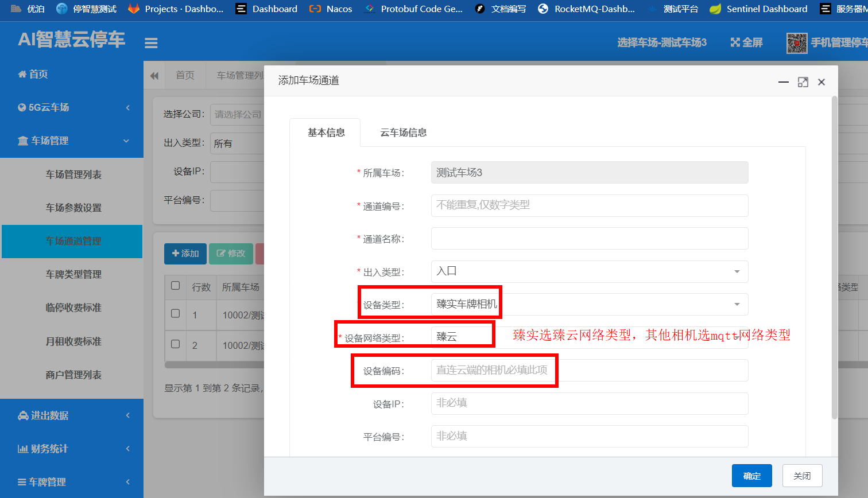The width and height of the screenshot is (868, 498).
Task: Open the 设备网络类型 dropdown
Action: [x=590, y=337]
